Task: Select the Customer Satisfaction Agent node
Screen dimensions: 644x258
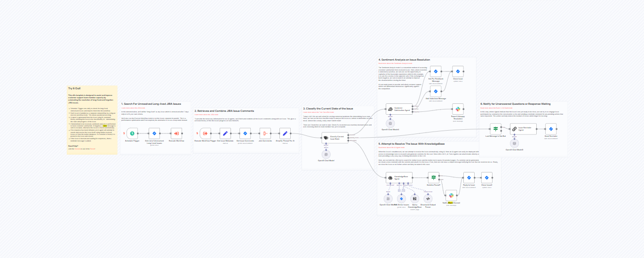Action: (399, 109)
